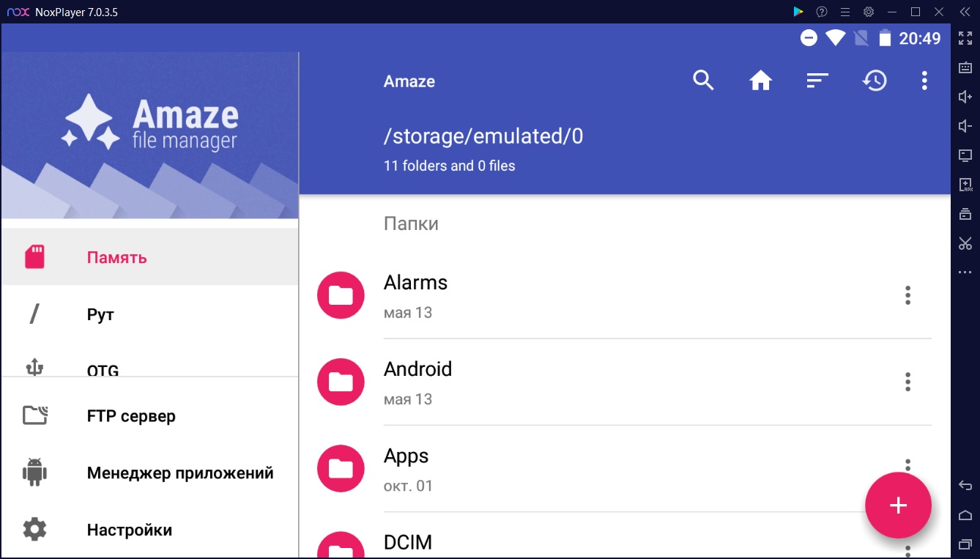Click the Wi-Fi status icon
Viewport: 980px width, 559px height.
coord(835,38)
